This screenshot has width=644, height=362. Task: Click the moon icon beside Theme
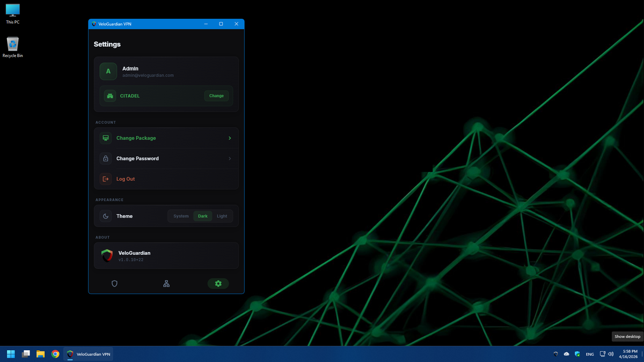[x=105, y=216]
